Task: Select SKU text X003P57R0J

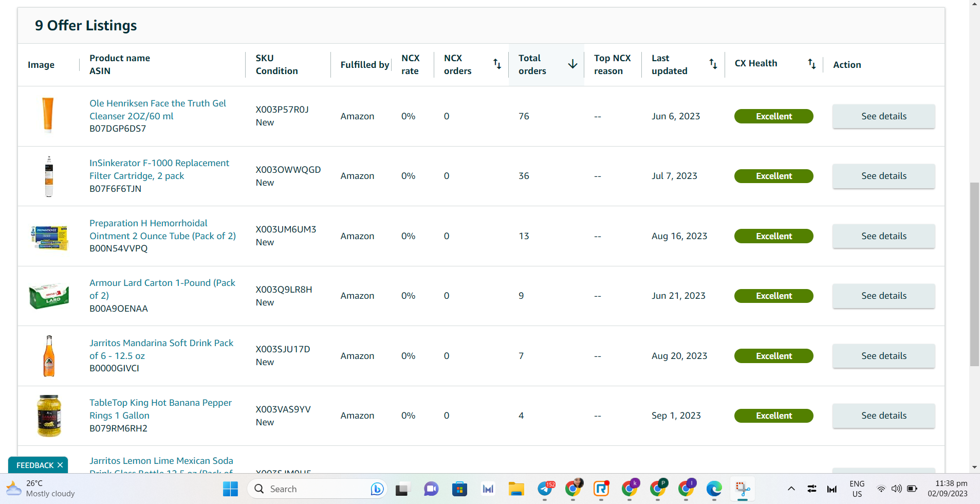Action: click(x=282, y=110)
